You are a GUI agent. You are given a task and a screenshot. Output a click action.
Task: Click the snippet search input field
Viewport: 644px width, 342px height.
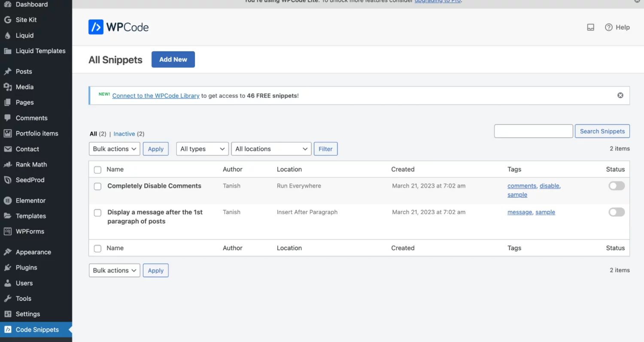(x=534, y=131)
